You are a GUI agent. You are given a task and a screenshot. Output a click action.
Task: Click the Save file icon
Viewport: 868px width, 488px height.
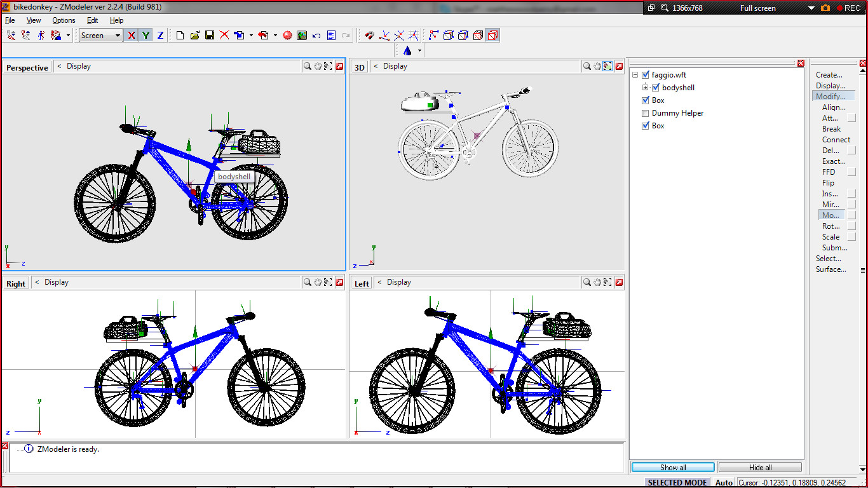[210, 36]
